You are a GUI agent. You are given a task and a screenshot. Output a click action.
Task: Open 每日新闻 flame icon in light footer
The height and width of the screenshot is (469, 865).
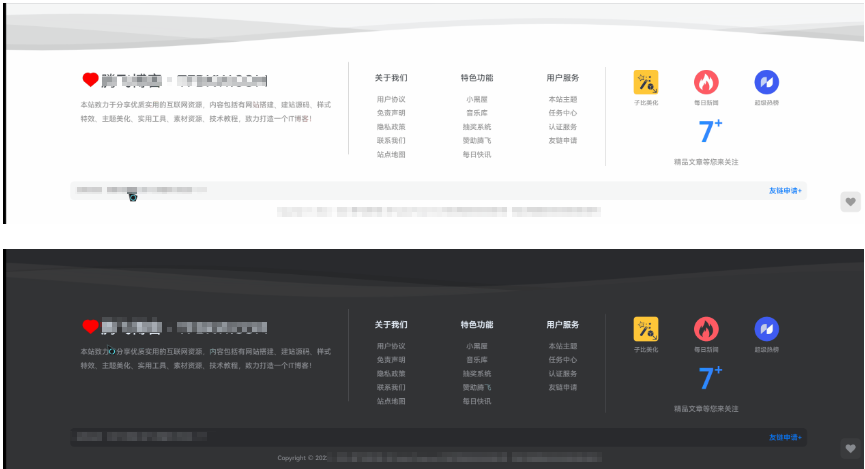[x=706, y=82]
